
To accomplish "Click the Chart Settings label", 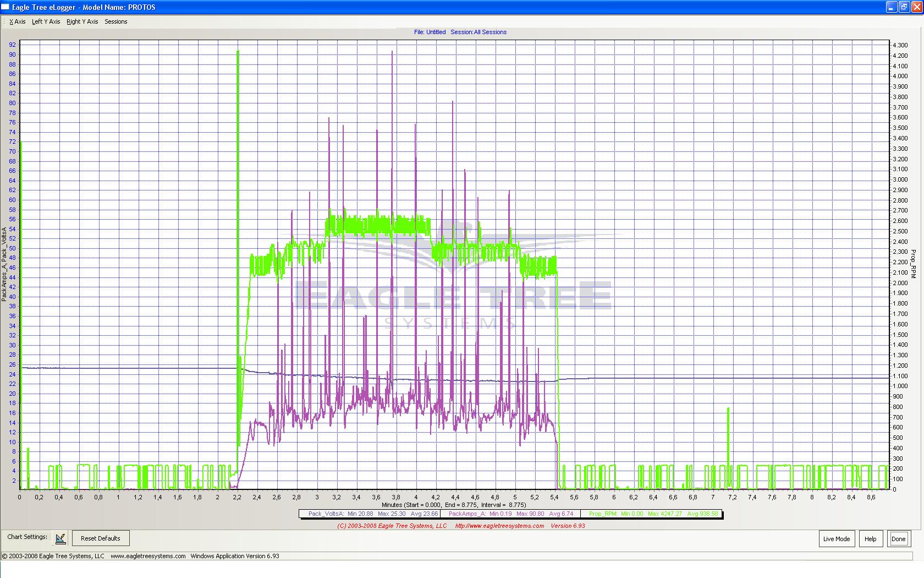I will coord(27,537).
